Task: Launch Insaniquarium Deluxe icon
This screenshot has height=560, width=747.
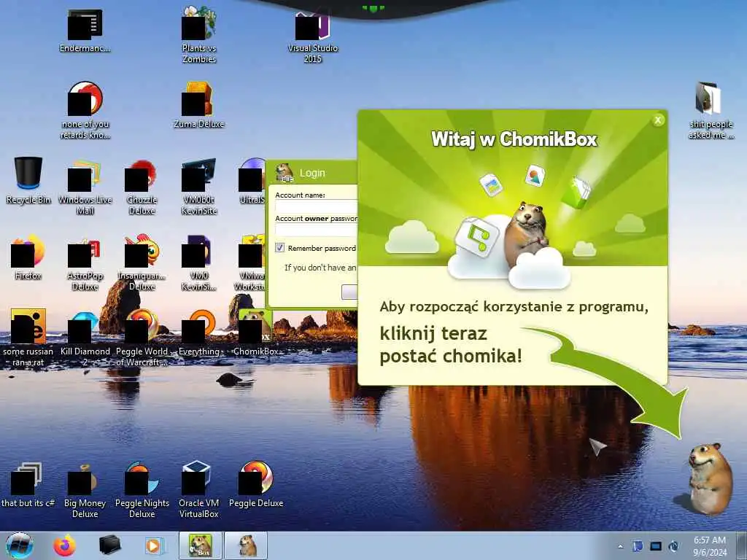Action: [142, 262]
